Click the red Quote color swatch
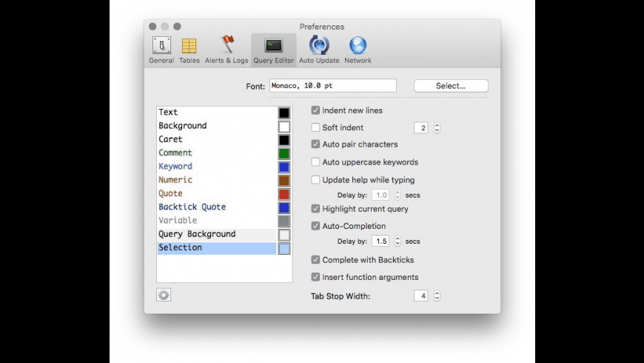 coord(284,194)
